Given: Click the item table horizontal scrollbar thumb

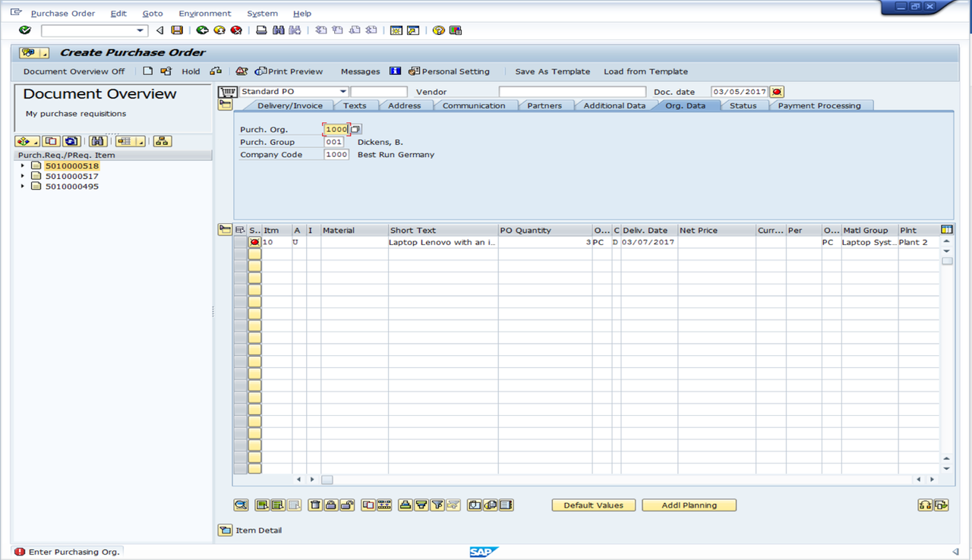Looking at the screenshot, I should point(327,480).
